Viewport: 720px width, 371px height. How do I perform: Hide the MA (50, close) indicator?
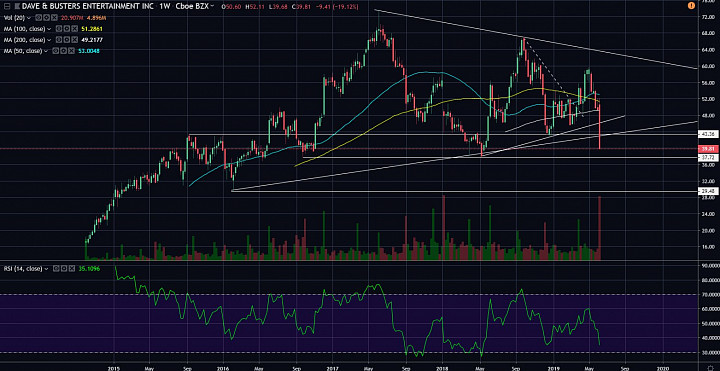pos(55,51)
